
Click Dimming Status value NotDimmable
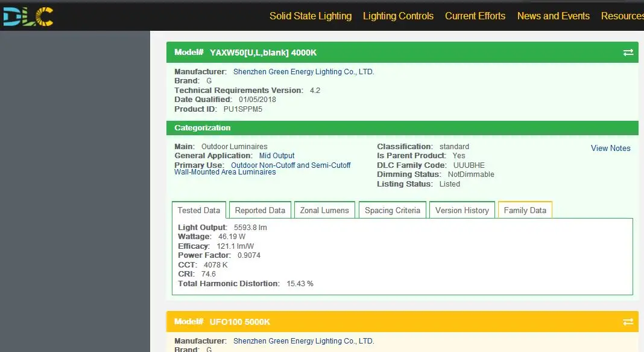471,174
